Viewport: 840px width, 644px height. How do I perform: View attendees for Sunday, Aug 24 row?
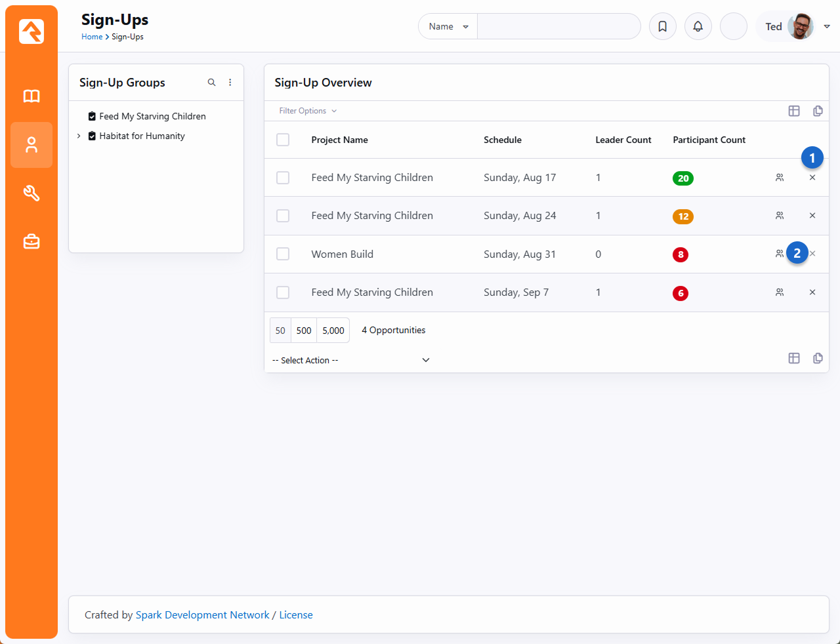(x=779, y=216)
